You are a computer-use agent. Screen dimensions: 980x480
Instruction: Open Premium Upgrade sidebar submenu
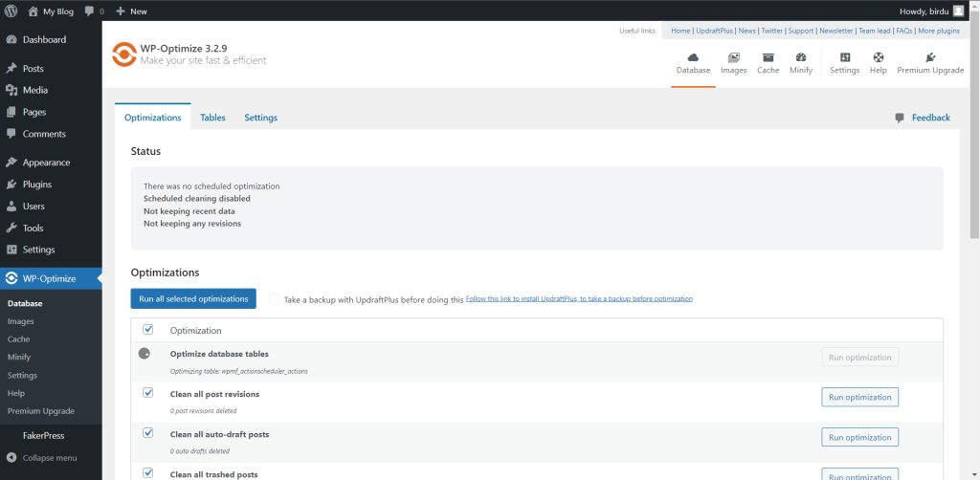click(x=40, y=411)
